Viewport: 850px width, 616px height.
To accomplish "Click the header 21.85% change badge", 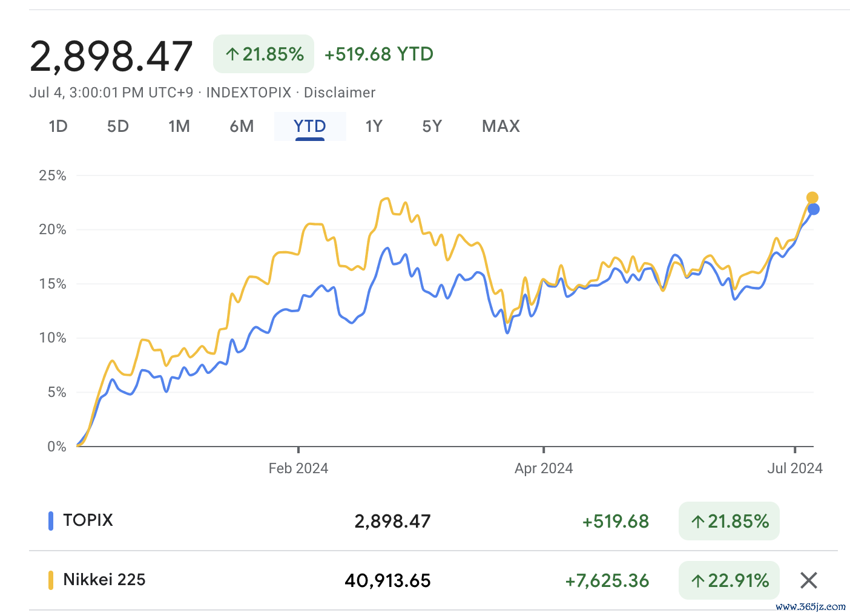I will (263, 54).
